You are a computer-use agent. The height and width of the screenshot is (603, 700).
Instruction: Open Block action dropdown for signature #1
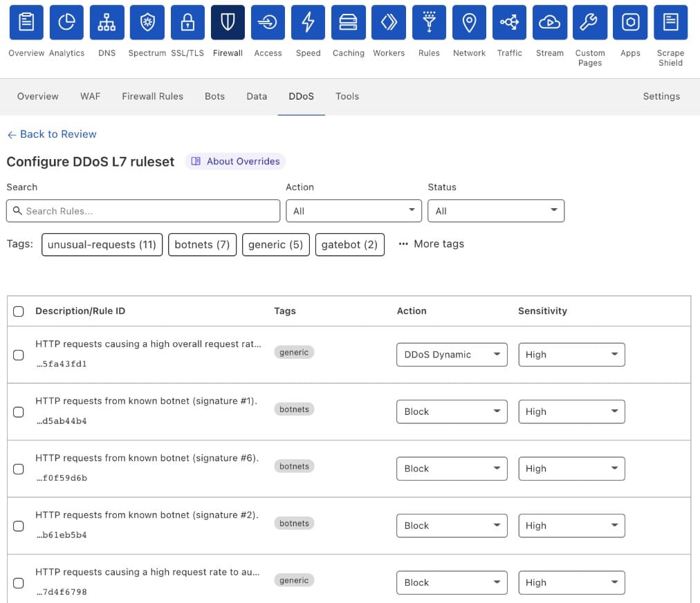click(x=452, y=411)
